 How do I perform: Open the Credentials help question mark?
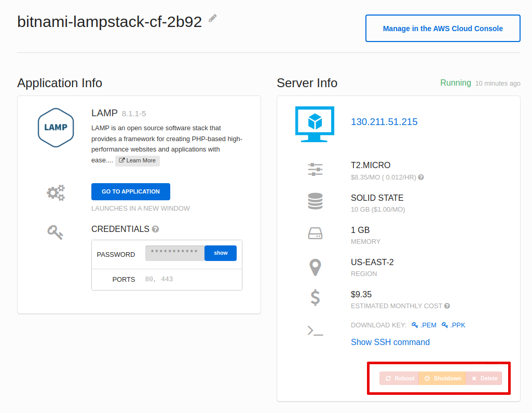tap(155, 229)
